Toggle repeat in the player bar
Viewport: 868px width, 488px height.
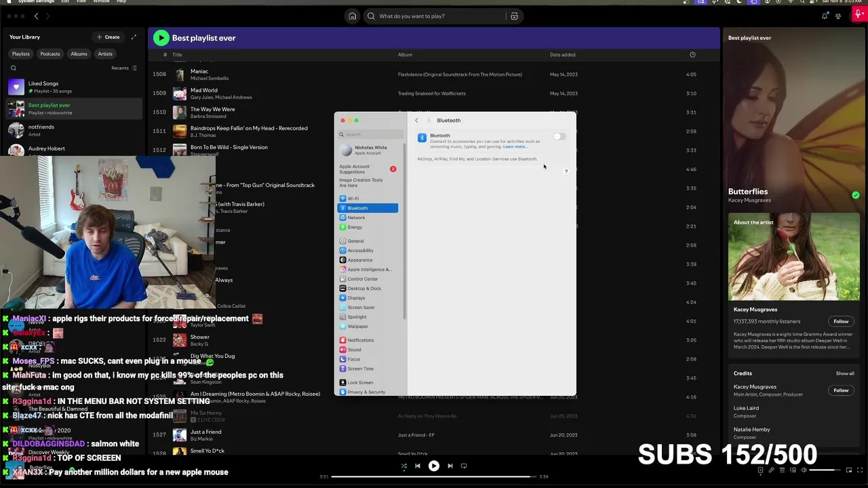click(x=464, y=466)
